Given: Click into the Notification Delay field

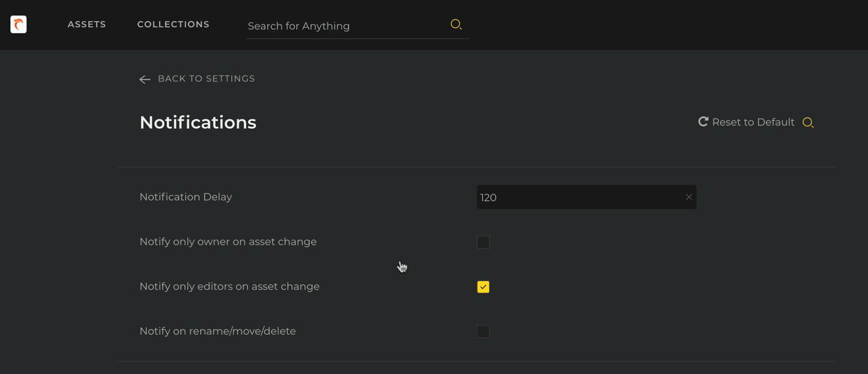Looking at the screenshot, I should click(580, 198).
